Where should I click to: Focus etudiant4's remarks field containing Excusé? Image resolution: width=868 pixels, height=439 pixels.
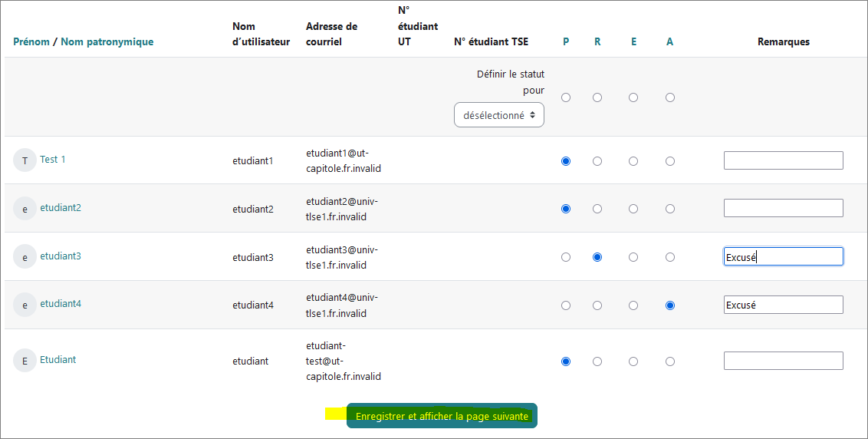pos(783,305)
